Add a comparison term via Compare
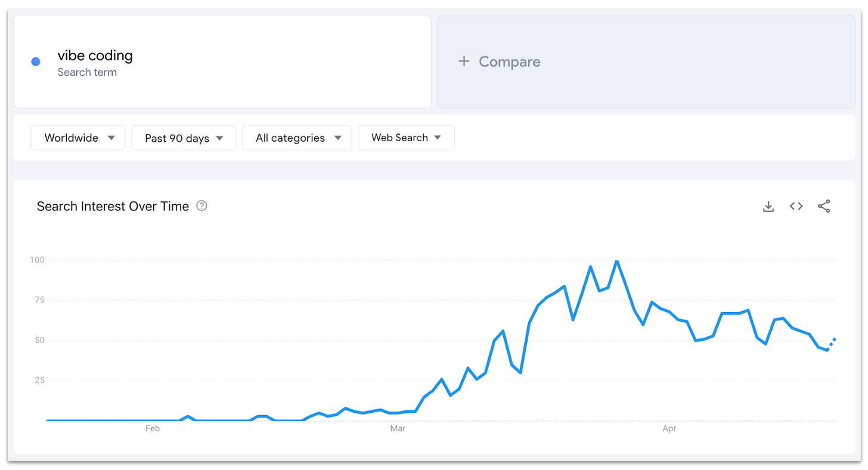This screenshot has width=868, height=470. coord(646,61)
